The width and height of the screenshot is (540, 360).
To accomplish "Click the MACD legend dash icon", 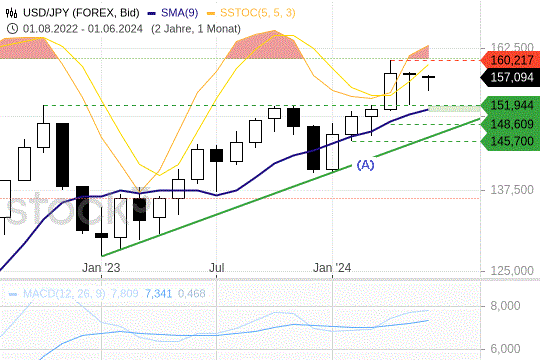I will [x=13, y=294].
